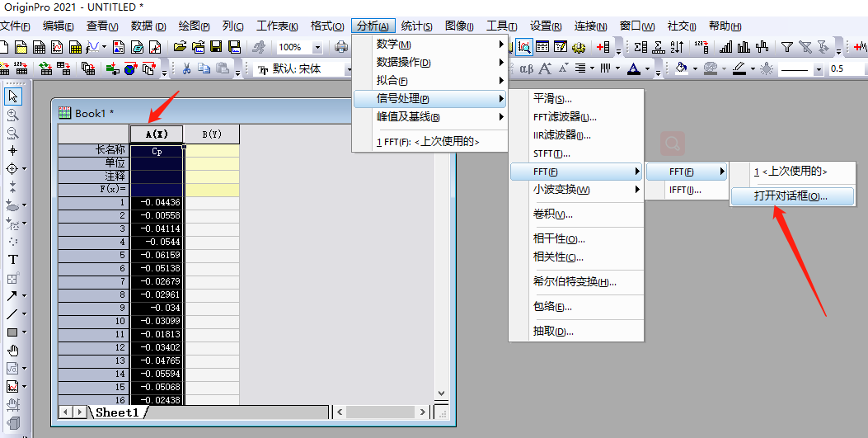Image resolution: width=868 pixels, height=438 pixels.
Task: Expand the 小波变换(W) submenu
Action: 576,190
